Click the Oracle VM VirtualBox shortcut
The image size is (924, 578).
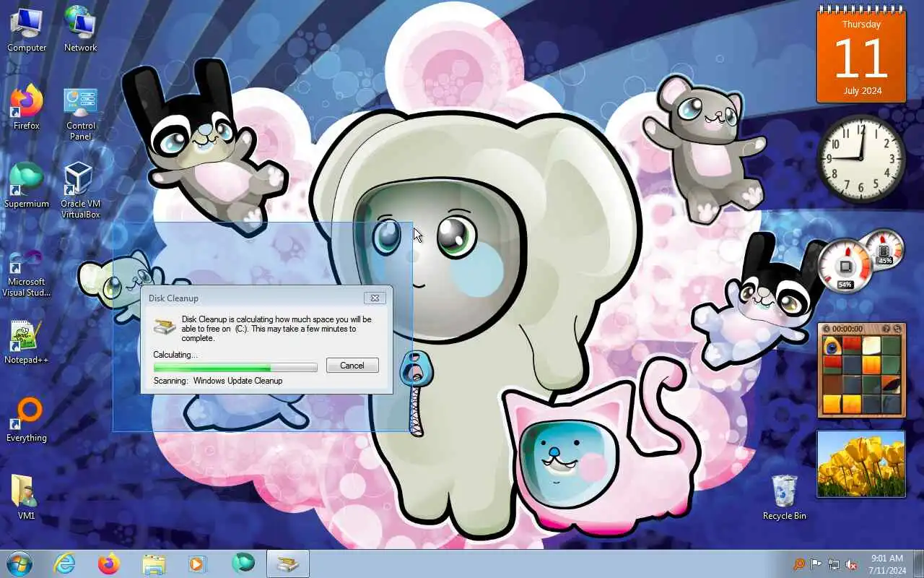click(80, 190)
